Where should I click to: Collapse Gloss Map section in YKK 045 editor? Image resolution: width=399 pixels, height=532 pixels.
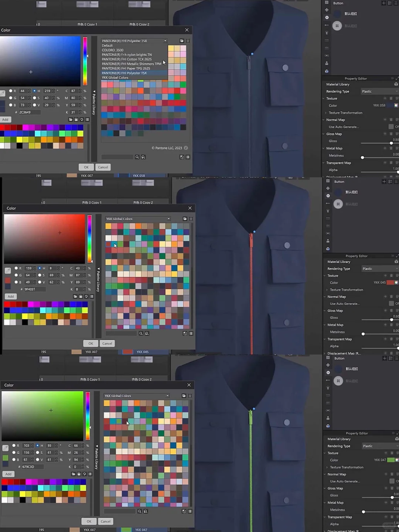(324, 311)
